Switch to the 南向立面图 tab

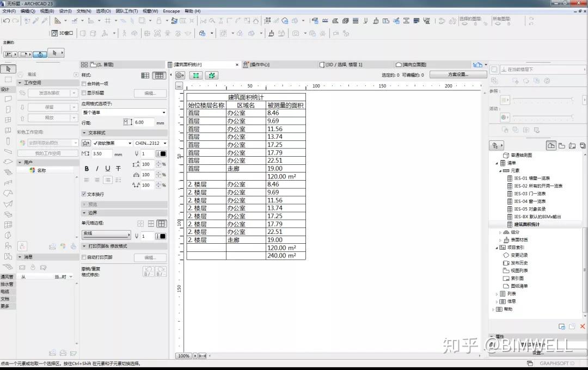(414, 65)
